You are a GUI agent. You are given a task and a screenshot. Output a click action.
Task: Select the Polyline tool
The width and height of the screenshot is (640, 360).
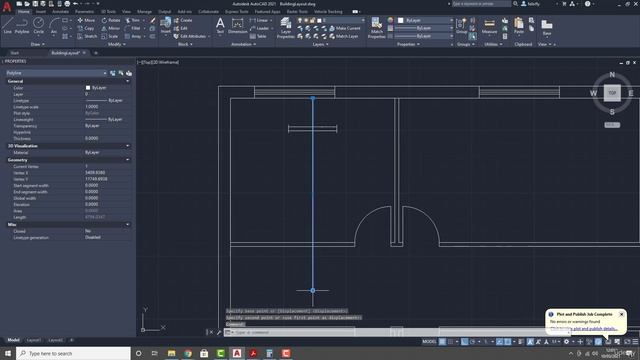(22, 26)
